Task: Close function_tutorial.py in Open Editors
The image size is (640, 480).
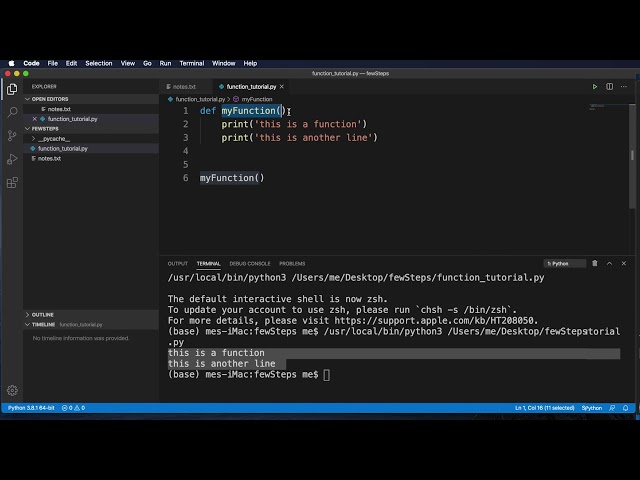Action: coord(35,119)
